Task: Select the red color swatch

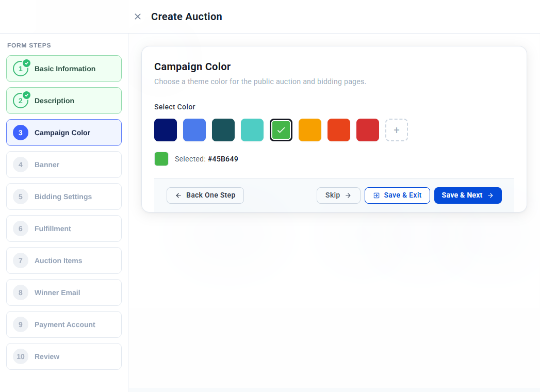Action: click(x=368, y=130)
